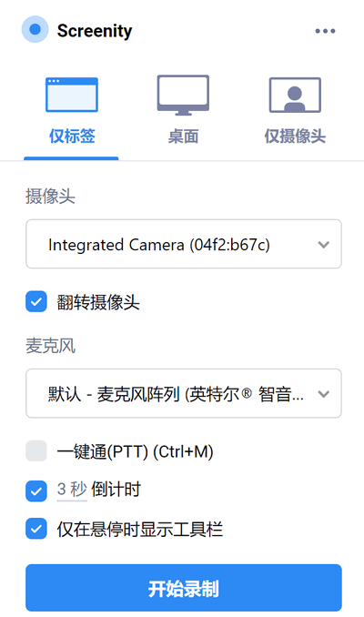Image resolution: width=364 pixels, height=617 pixels.
Task: Expand the 麦克风阵列 microphone dropdown
Action: (x=184, y=393)
